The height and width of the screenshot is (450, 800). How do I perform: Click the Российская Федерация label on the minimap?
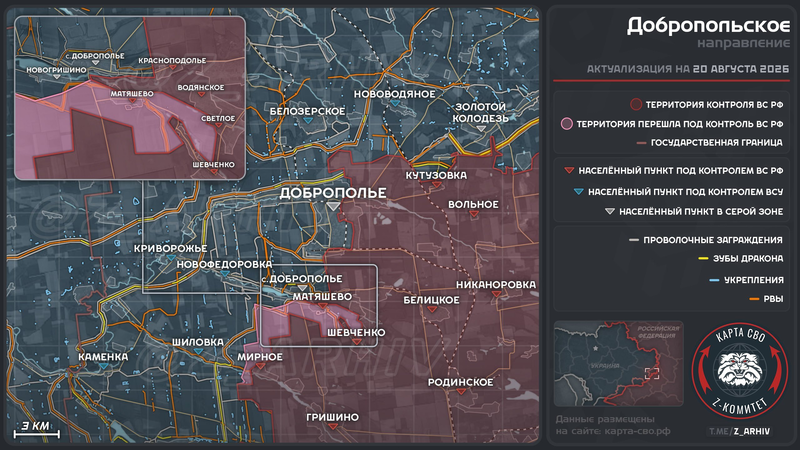coord(658,332)
